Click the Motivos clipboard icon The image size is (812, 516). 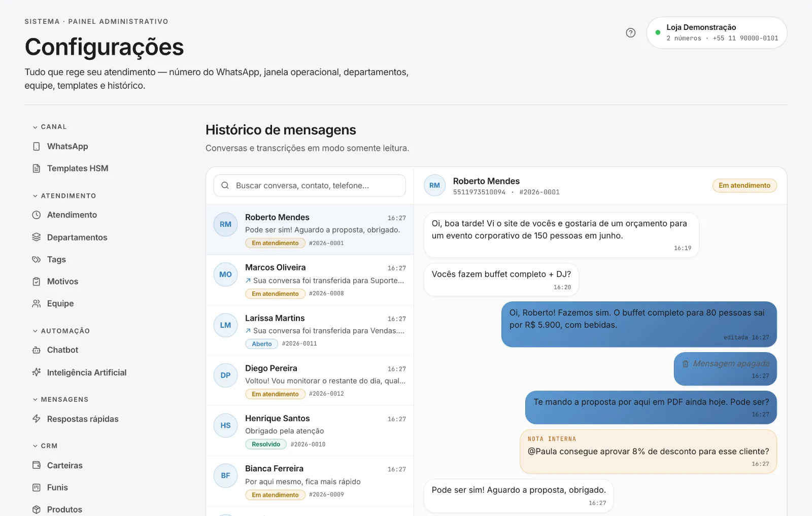(37, 282)
